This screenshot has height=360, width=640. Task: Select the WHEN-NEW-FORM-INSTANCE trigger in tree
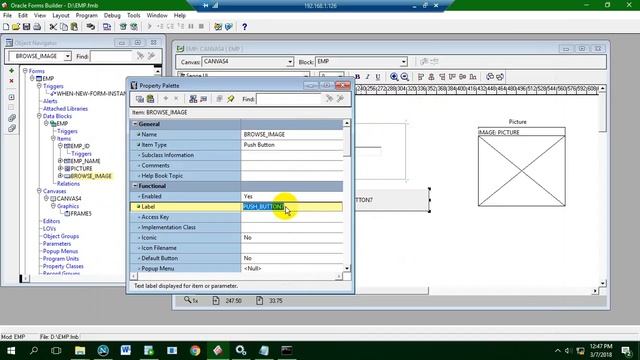tap(91, 93)
